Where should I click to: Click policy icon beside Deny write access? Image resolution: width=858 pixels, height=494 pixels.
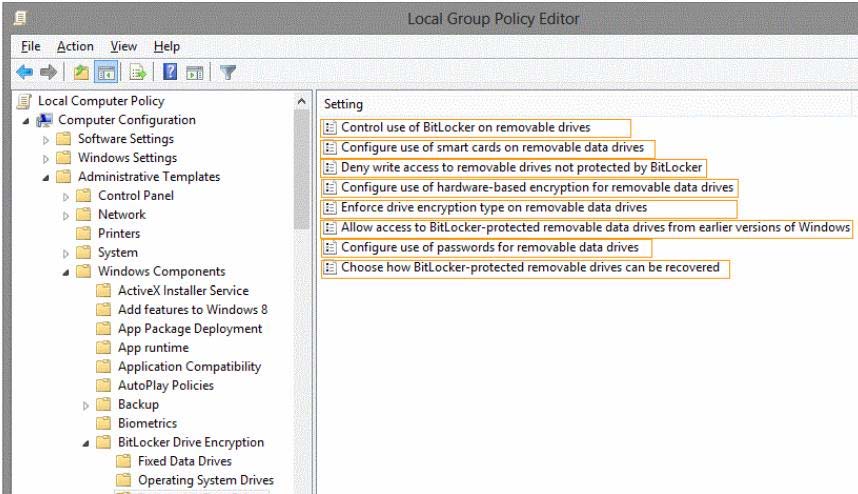point(329,167)
